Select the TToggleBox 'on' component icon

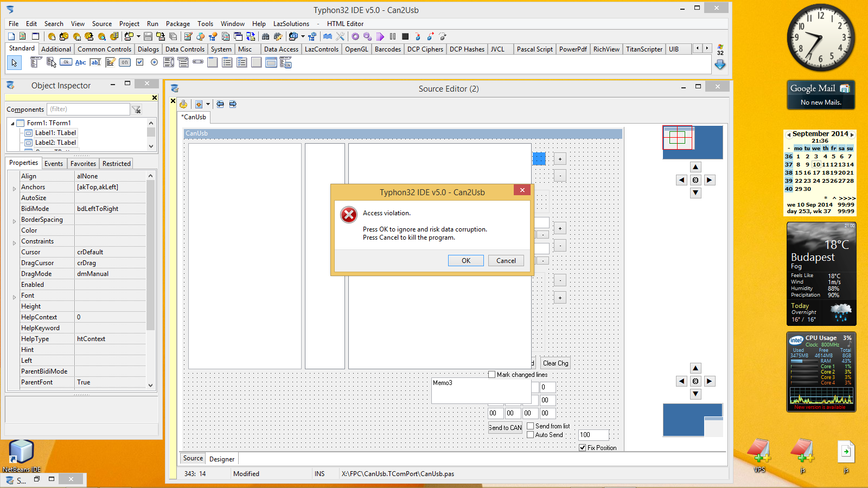125,62
